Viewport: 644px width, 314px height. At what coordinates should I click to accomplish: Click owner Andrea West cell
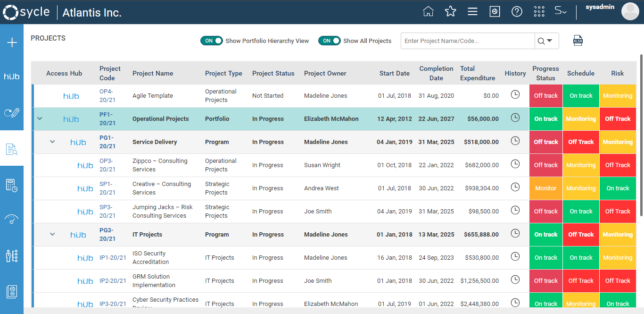coord(322,188)
